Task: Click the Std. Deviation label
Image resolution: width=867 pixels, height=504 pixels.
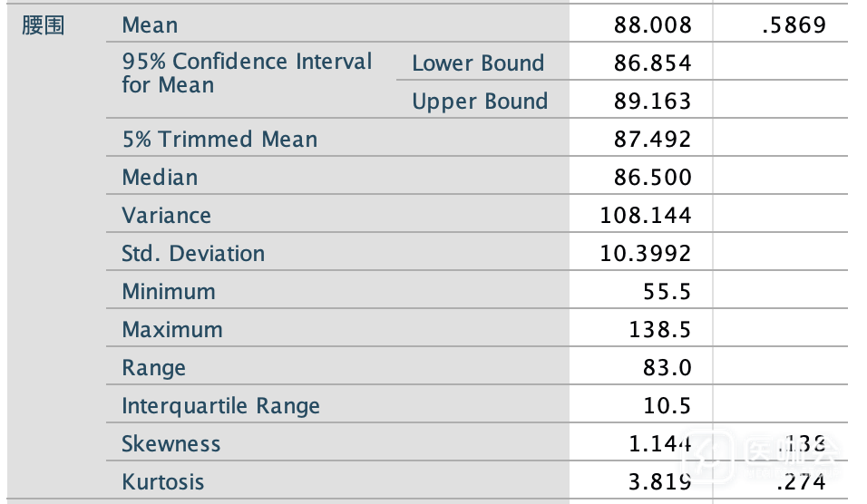Action: tap(193, 254)
